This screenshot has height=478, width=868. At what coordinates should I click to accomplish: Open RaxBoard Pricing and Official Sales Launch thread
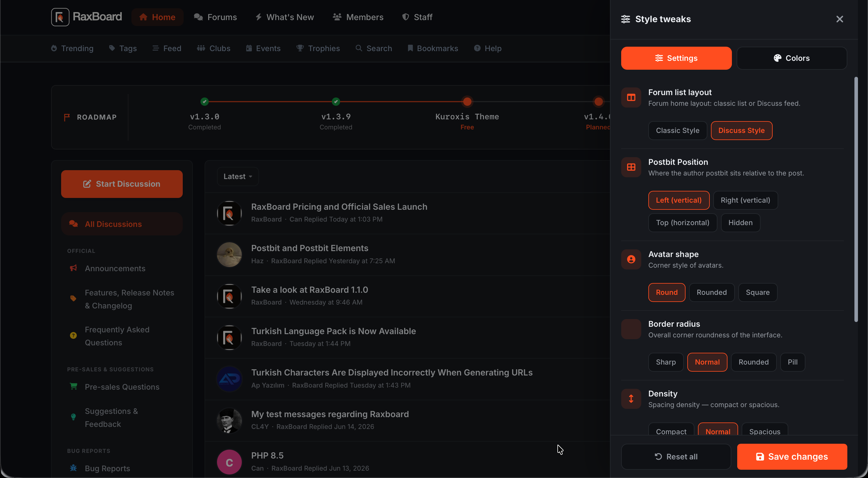coord(339,207)
